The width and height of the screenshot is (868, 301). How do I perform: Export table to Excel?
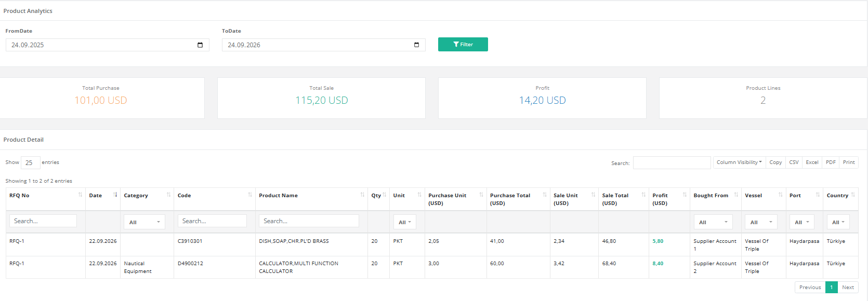812,162
